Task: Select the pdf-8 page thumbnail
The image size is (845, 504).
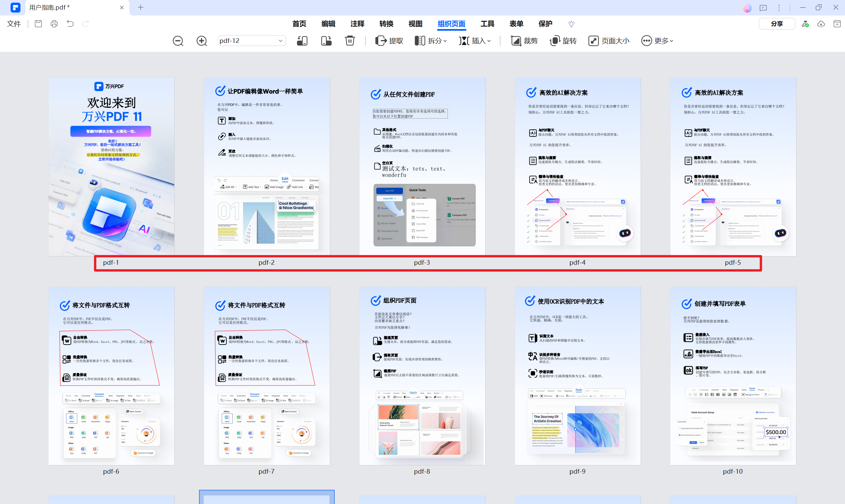Action: pos(422,376)
